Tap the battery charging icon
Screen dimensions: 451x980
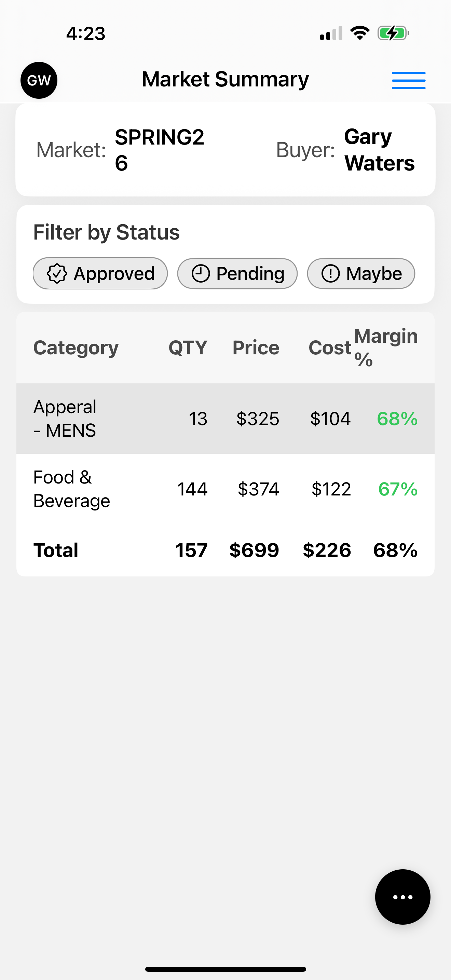393,33
